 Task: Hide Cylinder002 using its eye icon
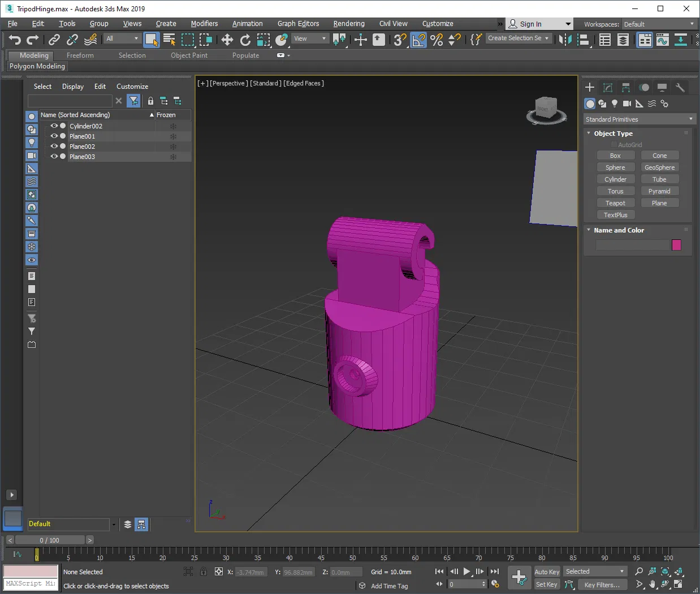coord(54,126)
